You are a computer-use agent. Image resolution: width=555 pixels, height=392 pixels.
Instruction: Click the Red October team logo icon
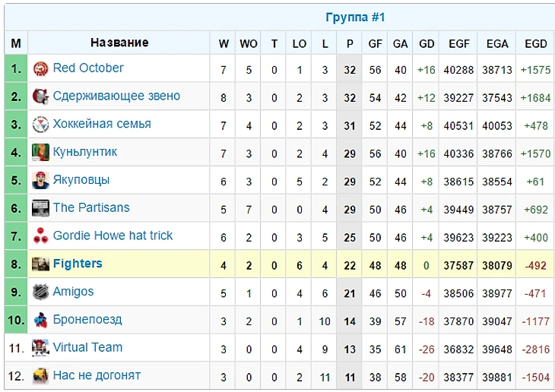click(x=40, y=68)
